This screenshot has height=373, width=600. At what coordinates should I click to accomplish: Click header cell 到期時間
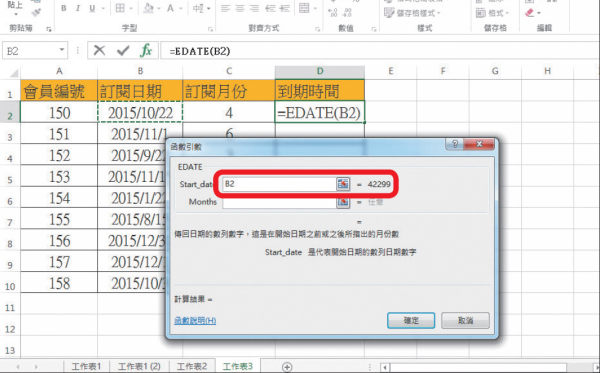click(320, 91)
